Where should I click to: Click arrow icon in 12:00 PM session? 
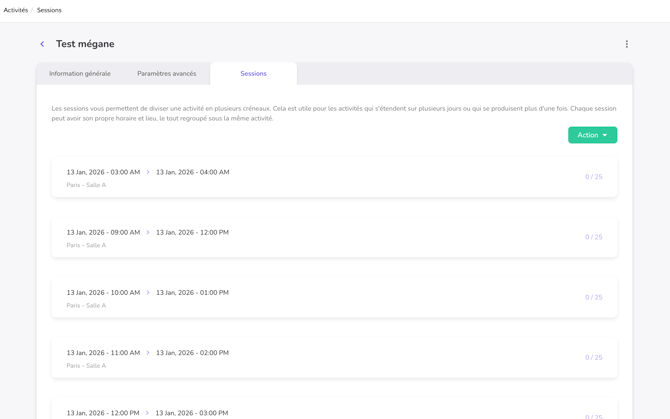147,413
